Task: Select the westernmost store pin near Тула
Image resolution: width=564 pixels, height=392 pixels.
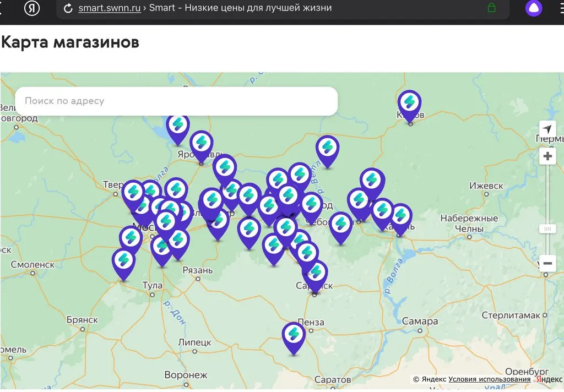Action: pyautogui.click(x=123, y=262)
